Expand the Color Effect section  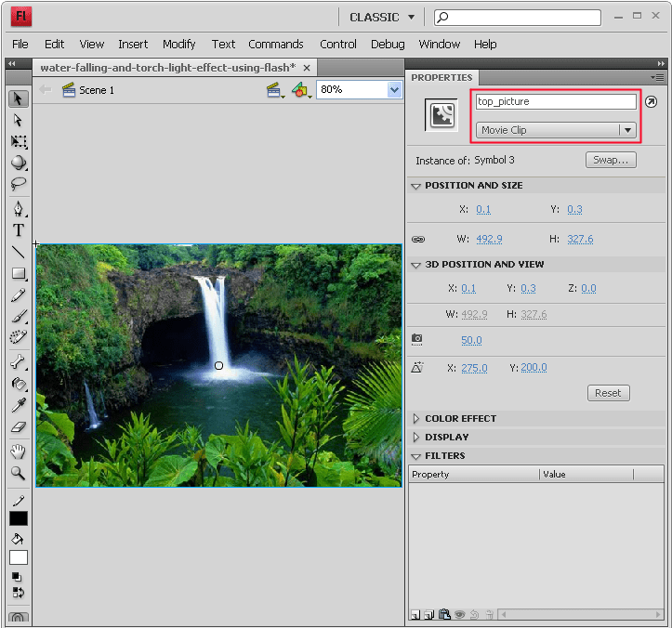coord(416,419)
